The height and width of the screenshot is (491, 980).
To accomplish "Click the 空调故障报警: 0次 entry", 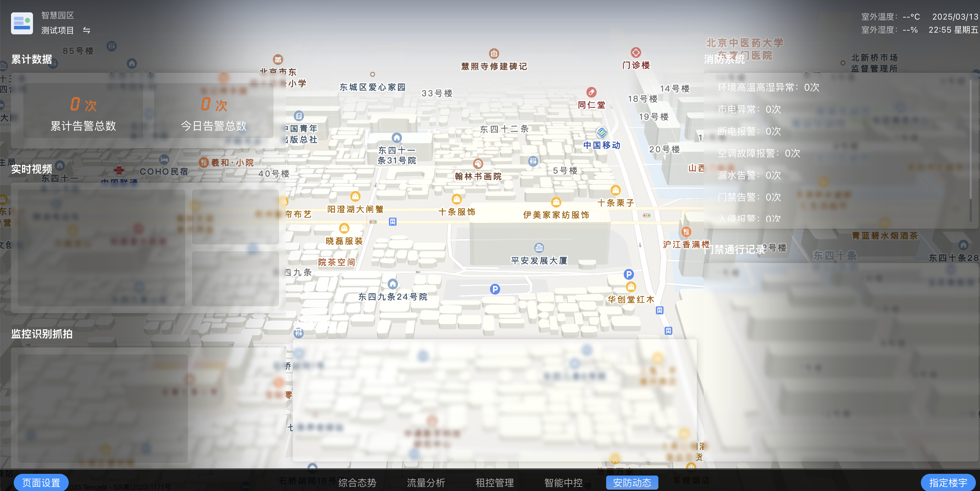I will pos(759,153).
